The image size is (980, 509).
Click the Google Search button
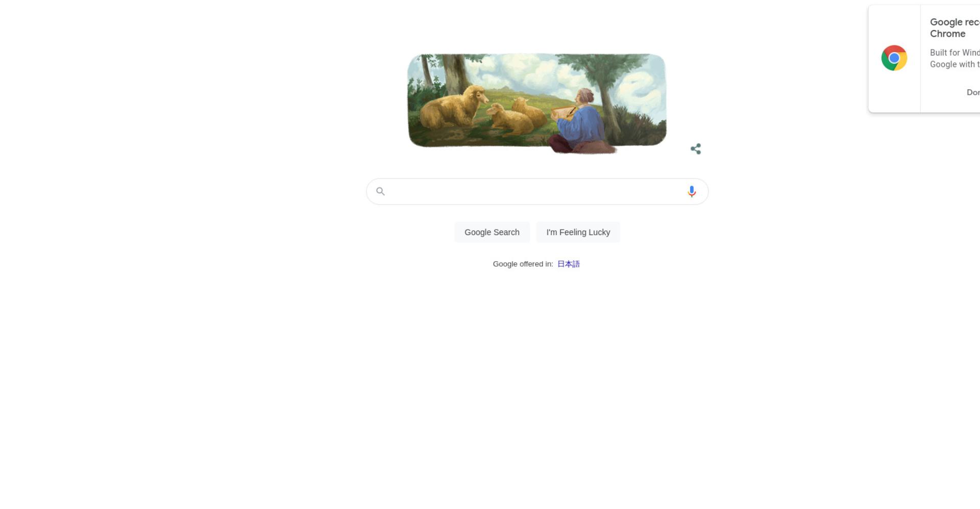tap(492, 232)
